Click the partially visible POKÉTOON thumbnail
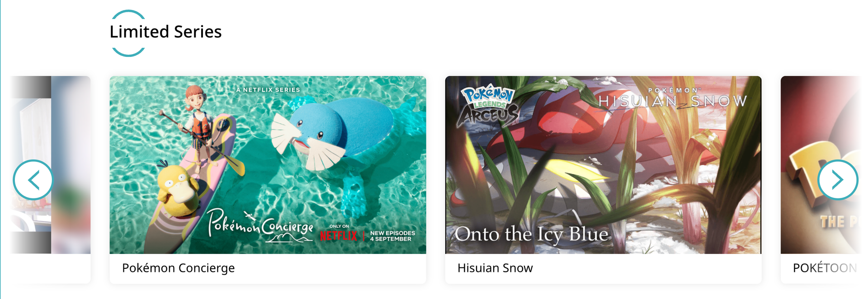 [820, 165]
